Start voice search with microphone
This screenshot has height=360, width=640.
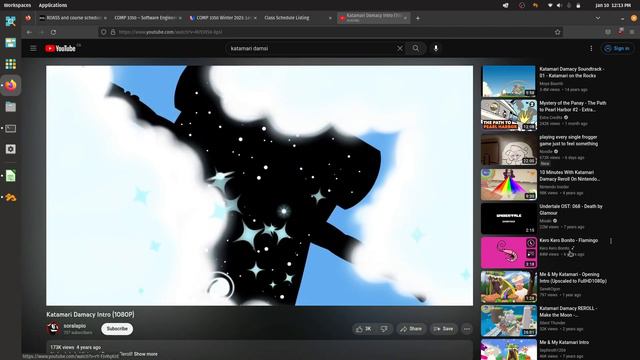[436, 49]
